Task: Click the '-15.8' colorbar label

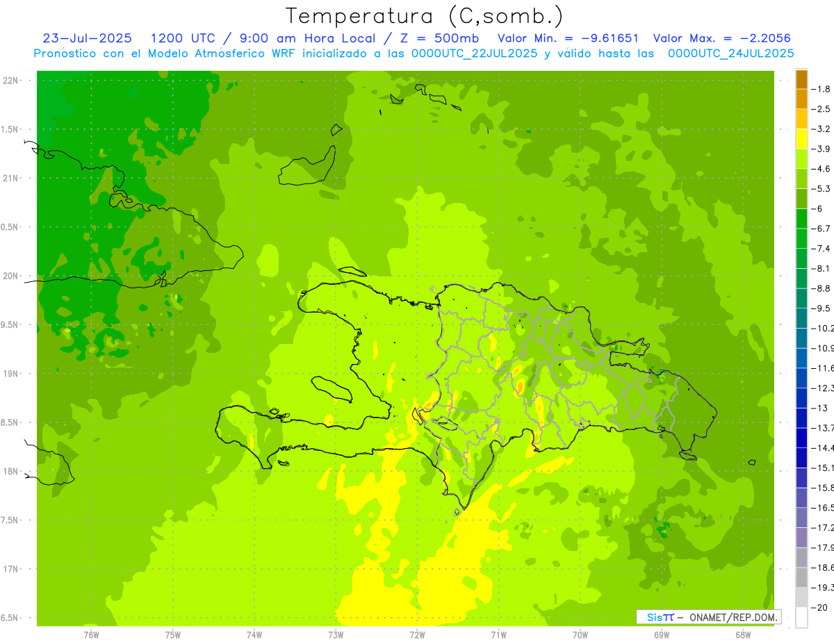Action: pyautogui.click(x=822, y=488)
